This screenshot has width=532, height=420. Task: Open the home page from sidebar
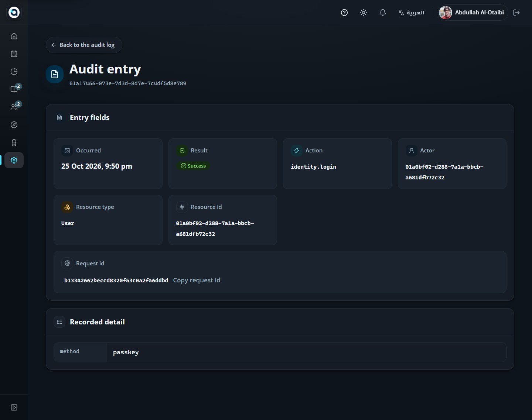pos(14,36)
